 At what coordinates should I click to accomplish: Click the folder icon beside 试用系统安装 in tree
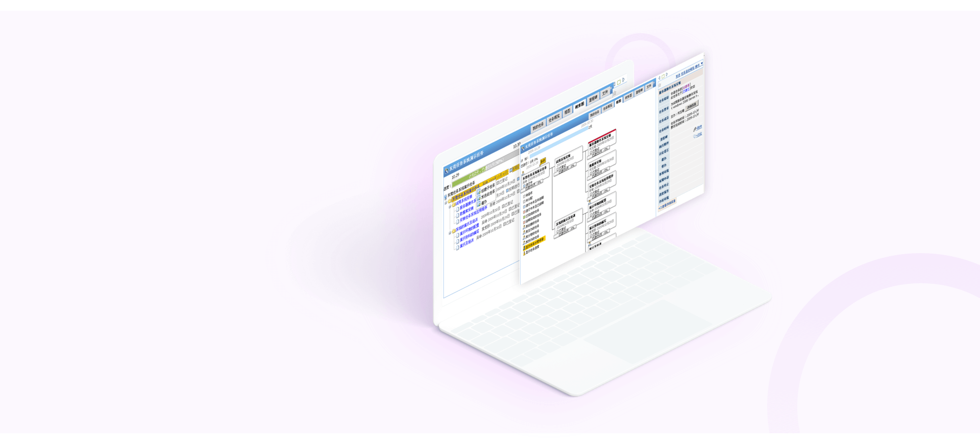pos(453,204)
